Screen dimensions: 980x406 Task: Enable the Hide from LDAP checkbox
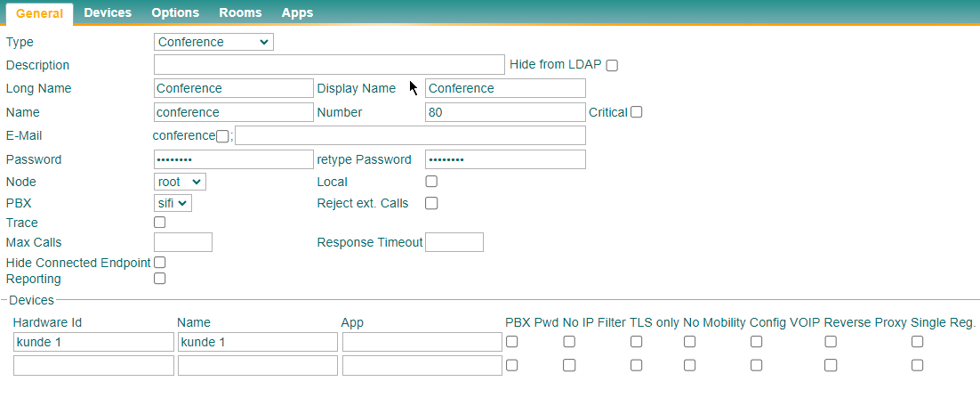[612, 65]
